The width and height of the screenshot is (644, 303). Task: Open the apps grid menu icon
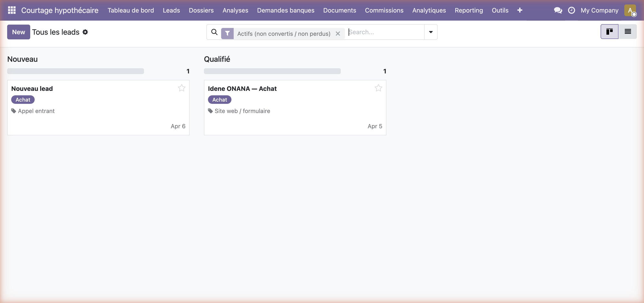pos(12,10)
